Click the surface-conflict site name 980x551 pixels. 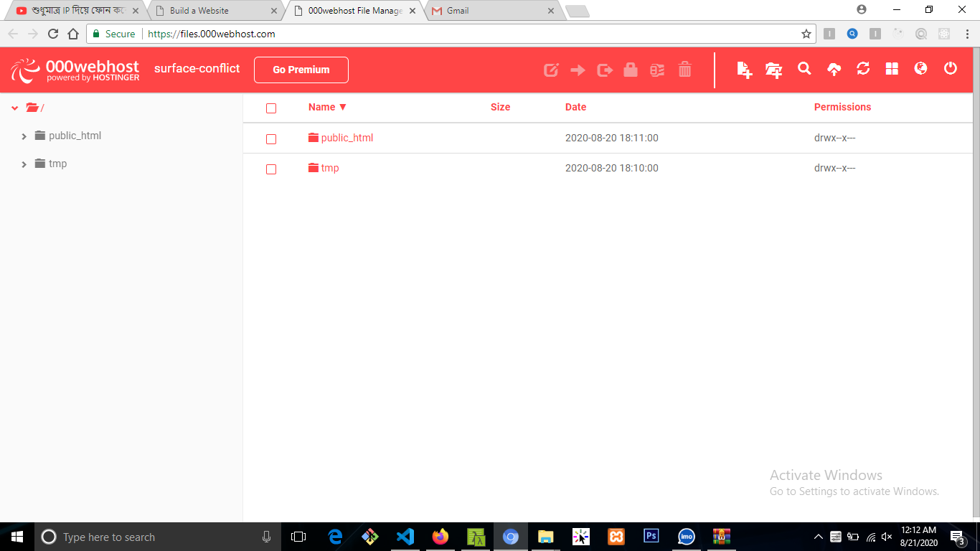click(x=197, y=69)
